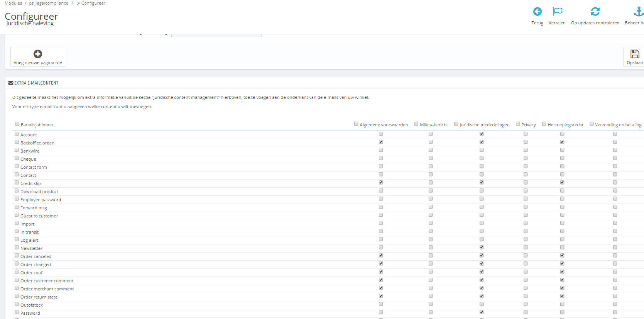Toggle Privacy column header checkbox

pos(518,124)
